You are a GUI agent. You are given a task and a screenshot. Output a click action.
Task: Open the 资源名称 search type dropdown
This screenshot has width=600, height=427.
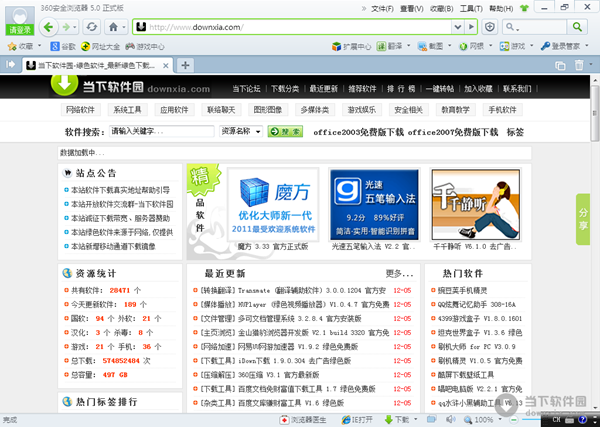pyautogui.click(x=241, y=131)
